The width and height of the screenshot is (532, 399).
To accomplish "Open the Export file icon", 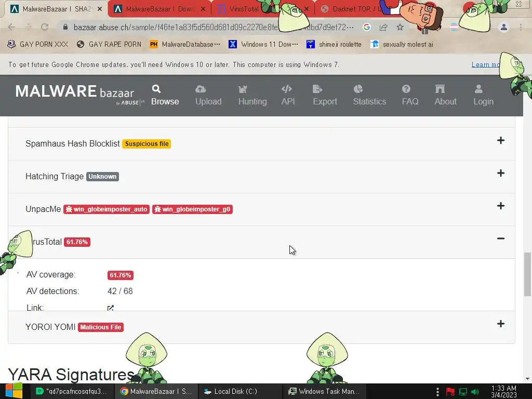I will (x=317, y=89).
